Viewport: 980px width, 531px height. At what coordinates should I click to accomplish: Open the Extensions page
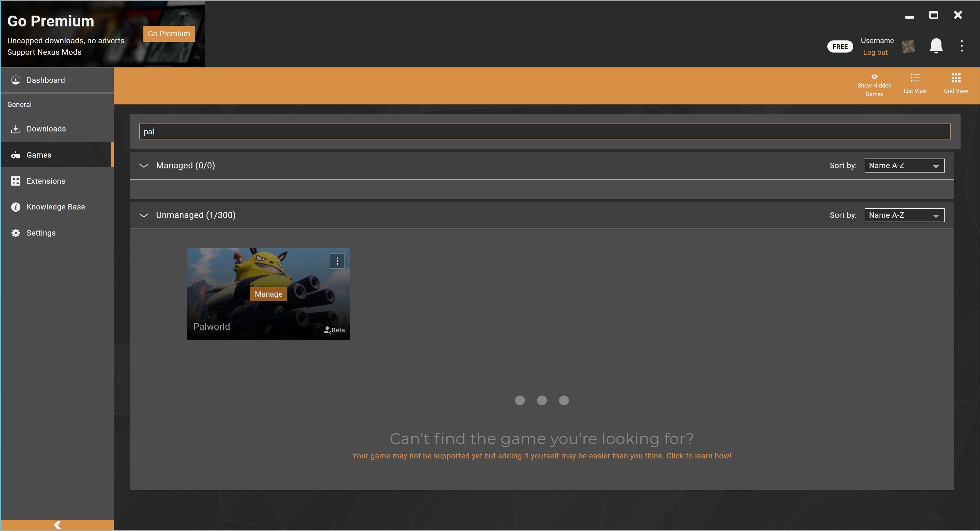coord(46,181)
